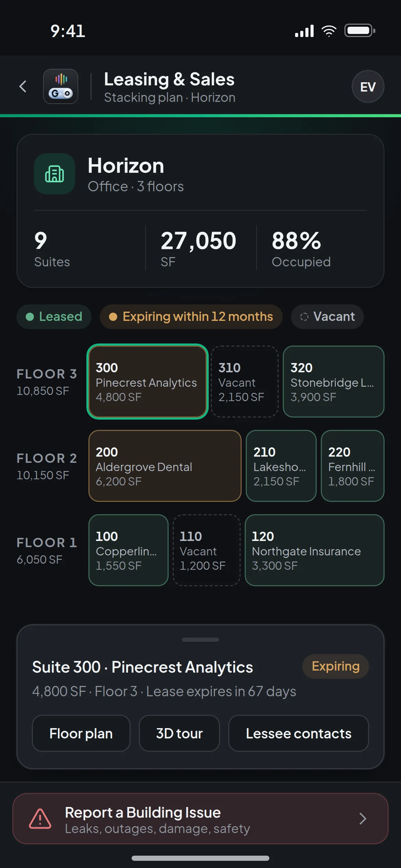This screenshot has width=401, height=868.
Task: Open the EV profile avatar
Action: click(368, 86)
